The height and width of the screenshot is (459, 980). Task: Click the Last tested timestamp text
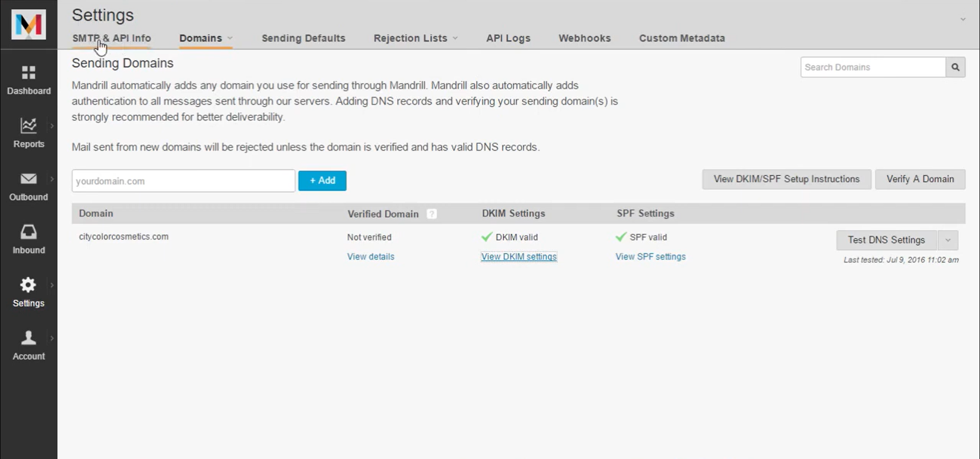tap(901, 260)
